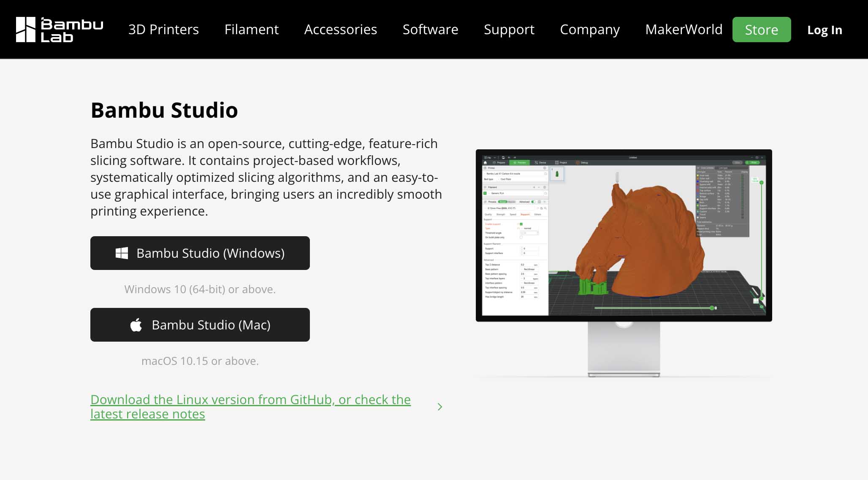
Task: Open the Software menu
Action: (x=430, y=30)
